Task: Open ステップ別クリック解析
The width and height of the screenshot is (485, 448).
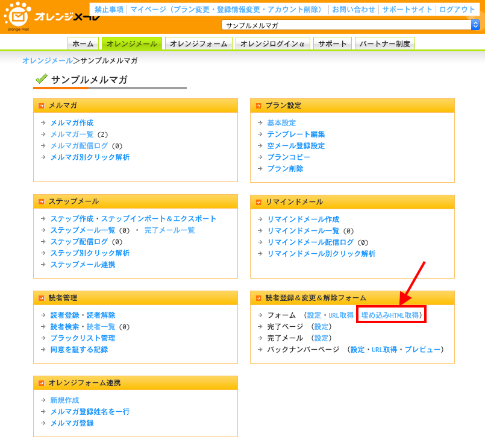Action: [90, 253]
